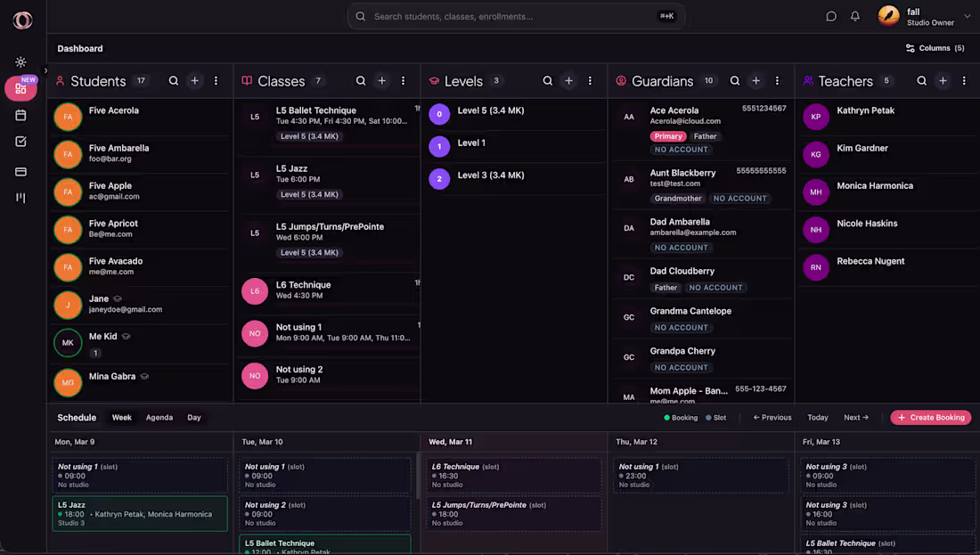
Task: Click the Create Booking button
Action: (x=931, y=418)
